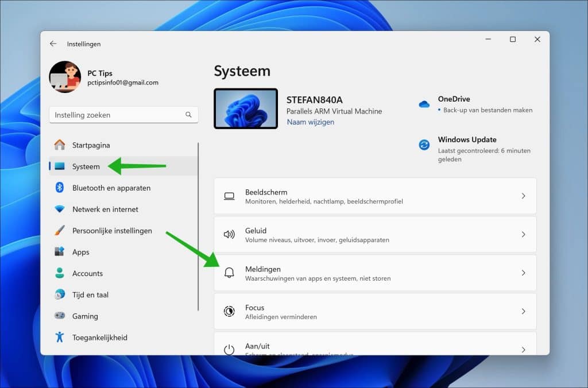Screen dimensions: 588x388
Task: Click the magnifier icon in the search box
Action: pos(188,115)
